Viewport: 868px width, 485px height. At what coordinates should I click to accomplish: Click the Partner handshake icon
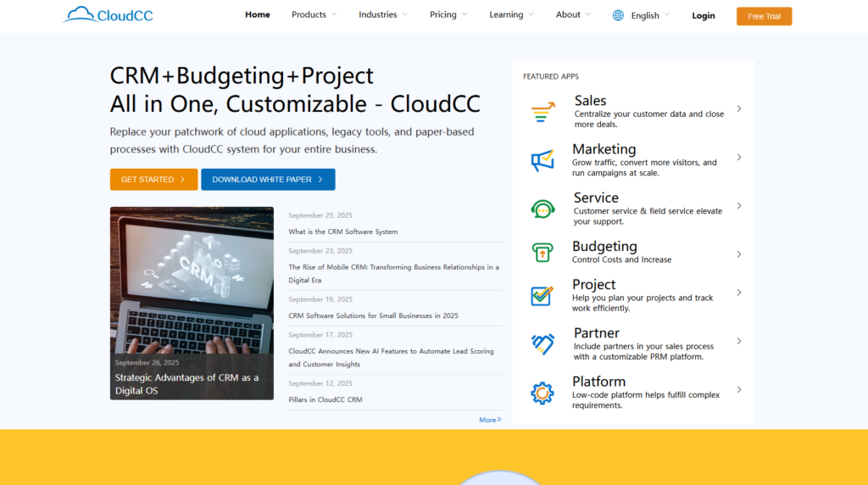click(x=542, y=343)
